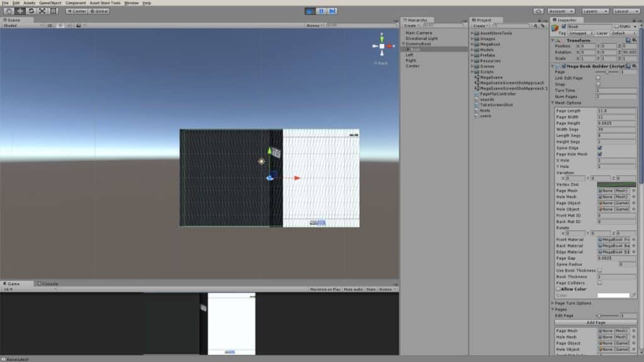Open the Shaded draw mode dropdown

coord(23,25)
